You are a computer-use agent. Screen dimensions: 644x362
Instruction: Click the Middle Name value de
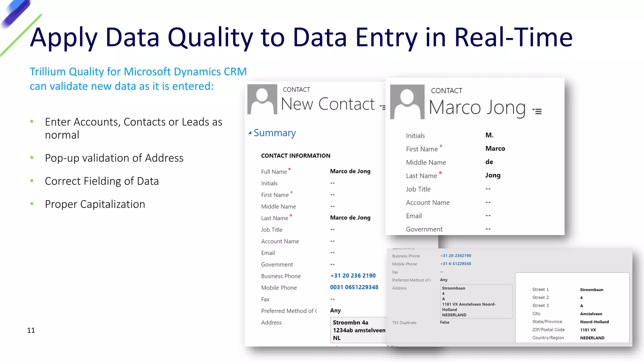489,162
